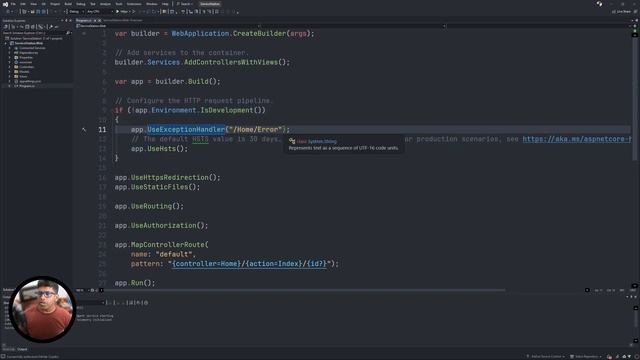640x360 pixels.
Task: Expand the Dependencies node
Action: 10,53
